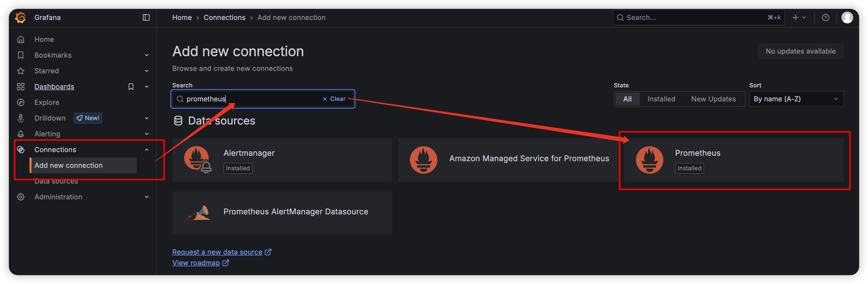Open the help question mark icon
Screen dimensions: 868x284
click(825, 17)
